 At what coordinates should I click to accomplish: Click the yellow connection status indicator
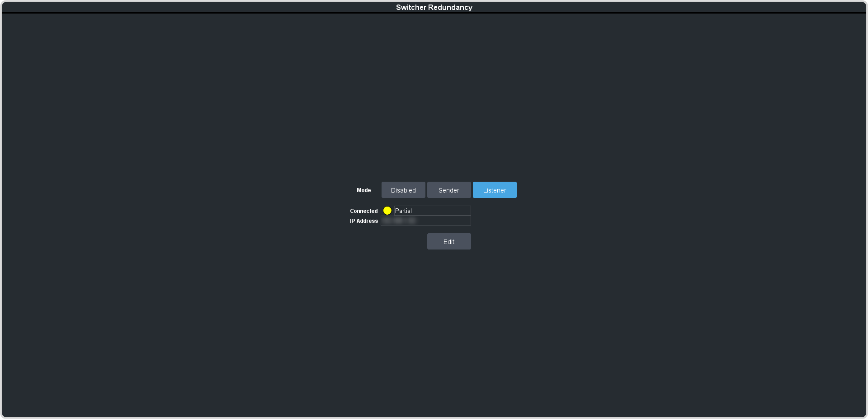click(387, 211)
